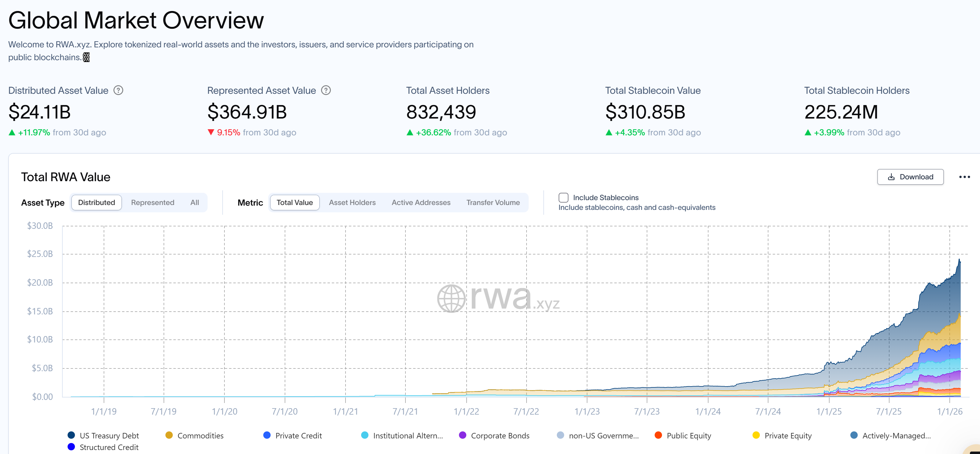Select All asset type option
The width and height of the screenshot is (980, 454).
(194, 202)
